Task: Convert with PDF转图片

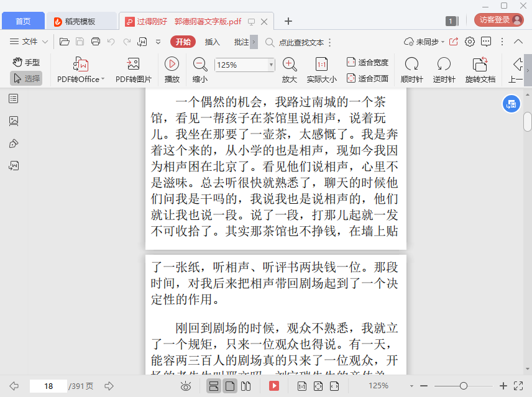Action: tap(134, 70)
